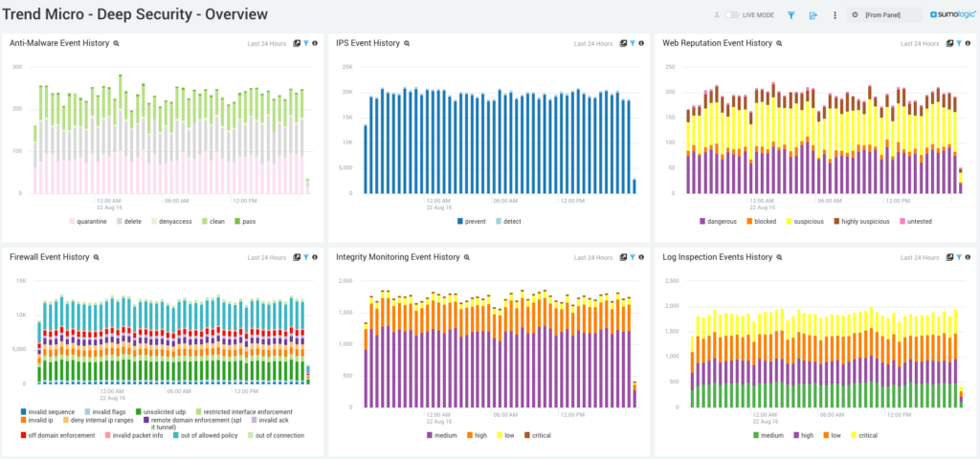Toggle highly suspicious series in Web Reputation legend
980x459 pixels.
click(861, 221)
